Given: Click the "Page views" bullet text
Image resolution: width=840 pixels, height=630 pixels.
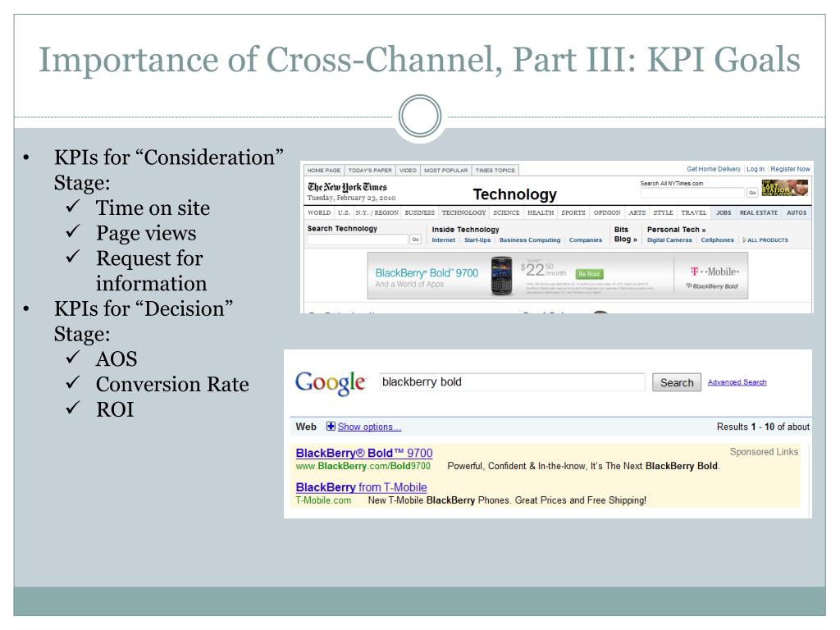Looking at the screenshot, I should click(146, 233).
